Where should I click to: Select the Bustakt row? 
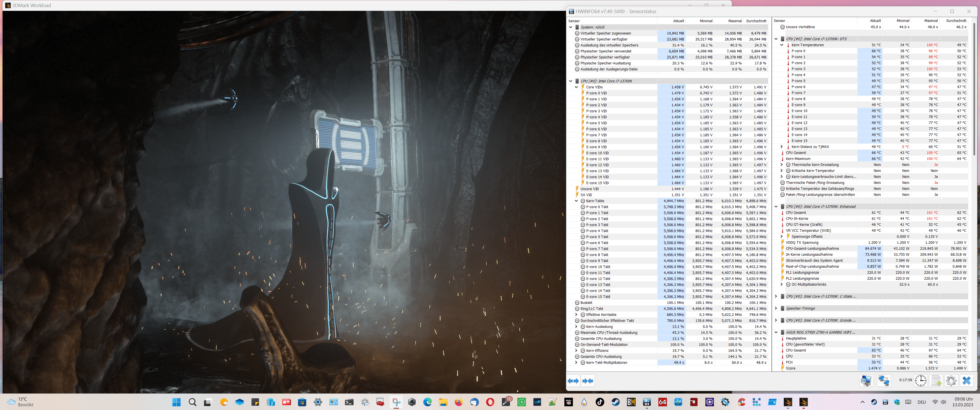coord(668,303)
